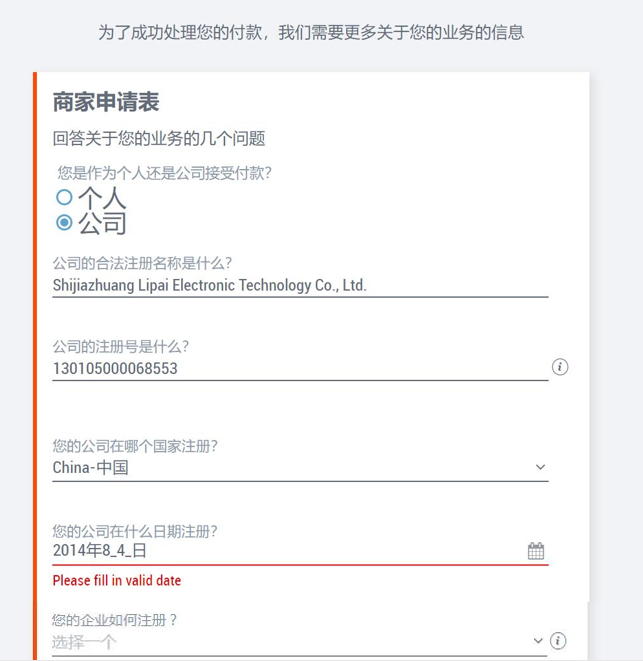Click info icon beside 选择一个 dropdown
Image resolution: width=643 pixels, height=661 pixels.
558,641
